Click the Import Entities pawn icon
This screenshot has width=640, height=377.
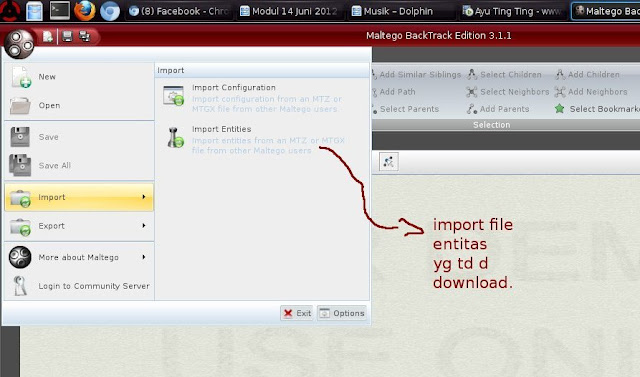175,137
